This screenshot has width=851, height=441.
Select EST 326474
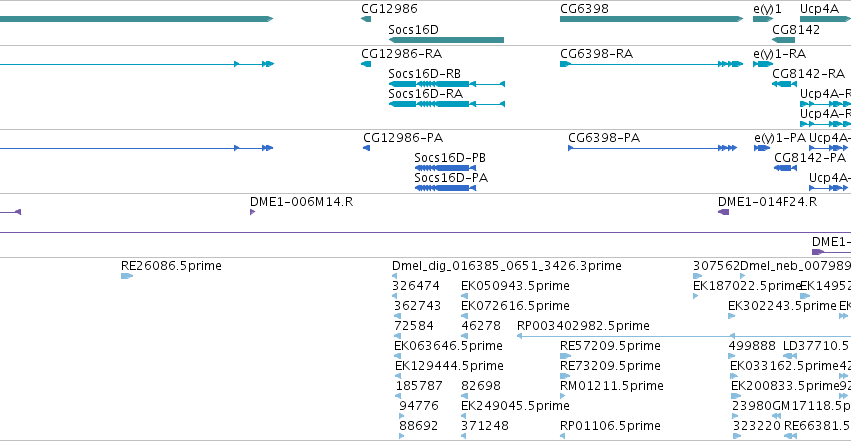tap(416, 286)
